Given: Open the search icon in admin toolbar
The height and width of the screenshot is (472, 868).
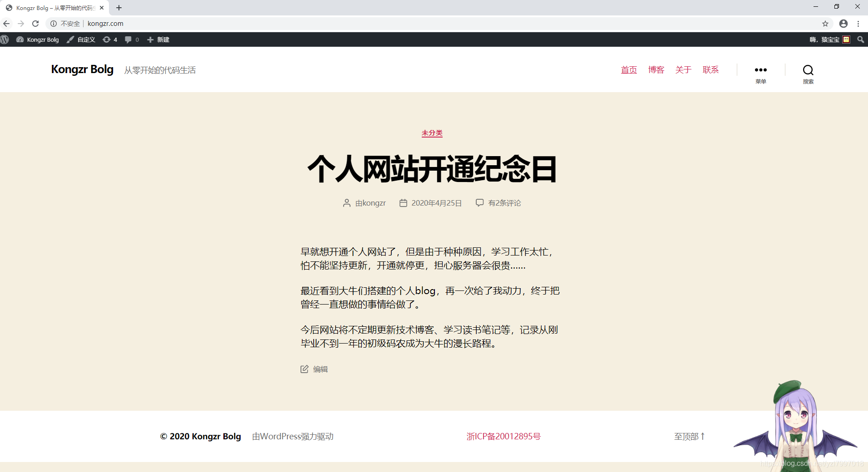Looking at the screenshot, I should point(861,39).
